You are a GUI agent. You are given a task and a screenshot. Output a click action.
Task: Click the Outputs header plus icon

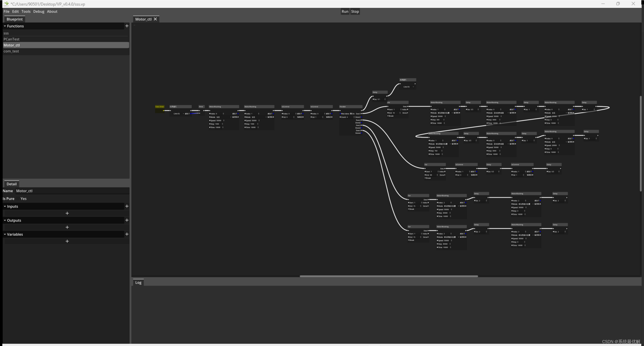tap(127, 220)
